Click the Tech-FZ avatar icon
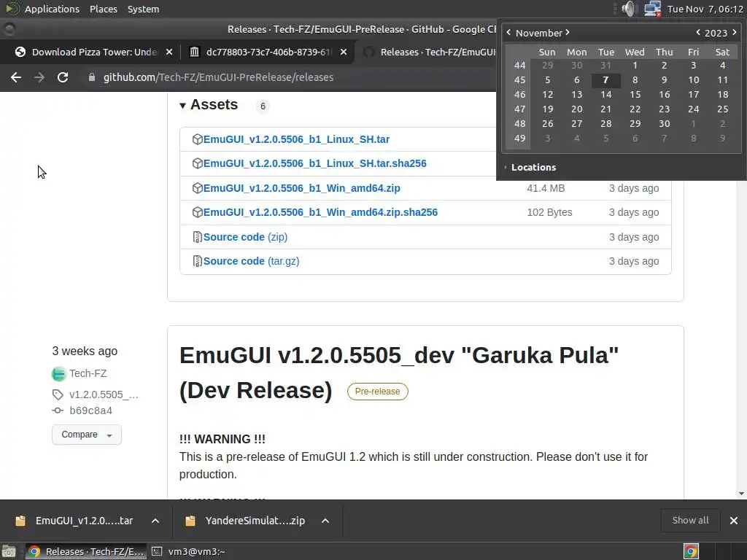Viewport: 747px width, 560px height. pos(58,374)
